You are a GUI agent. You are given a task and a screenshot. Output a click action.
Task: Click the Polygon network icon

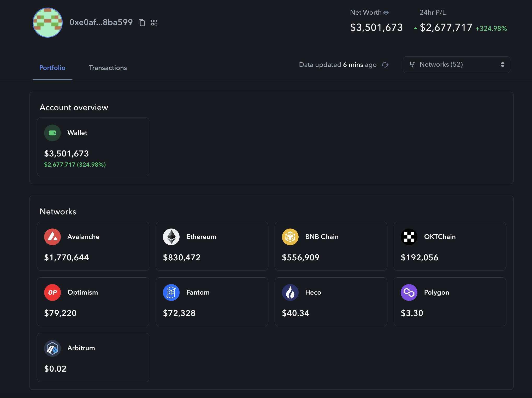click(x=409, y=292)
